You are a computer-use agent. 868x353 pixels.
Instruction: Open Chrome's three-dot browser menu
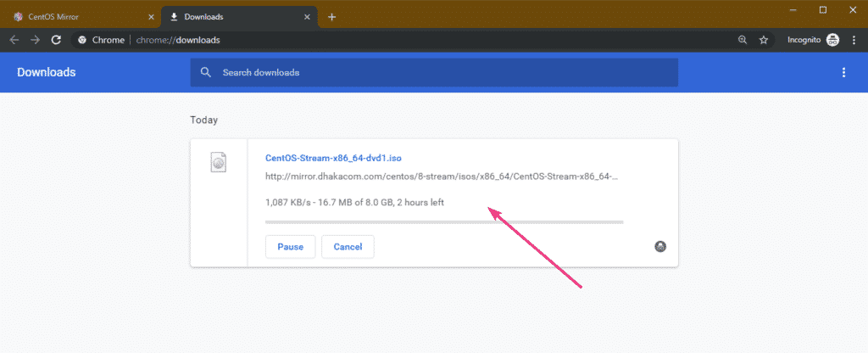tap(854, 40)
